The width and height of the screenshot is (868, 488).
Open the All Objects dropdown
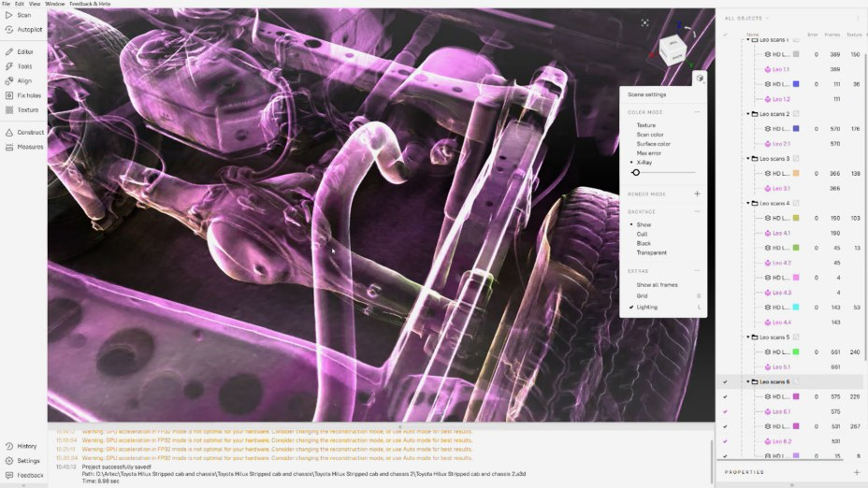746,18
